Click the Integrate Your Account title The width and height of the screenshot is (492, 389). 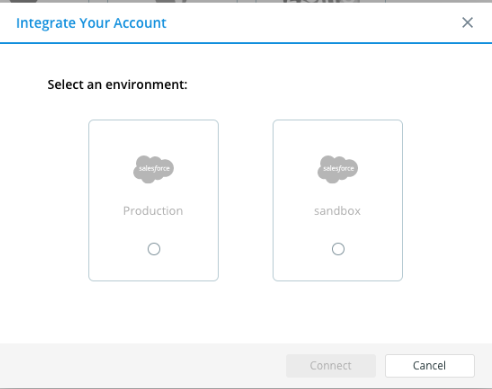(x=91, y=23)
